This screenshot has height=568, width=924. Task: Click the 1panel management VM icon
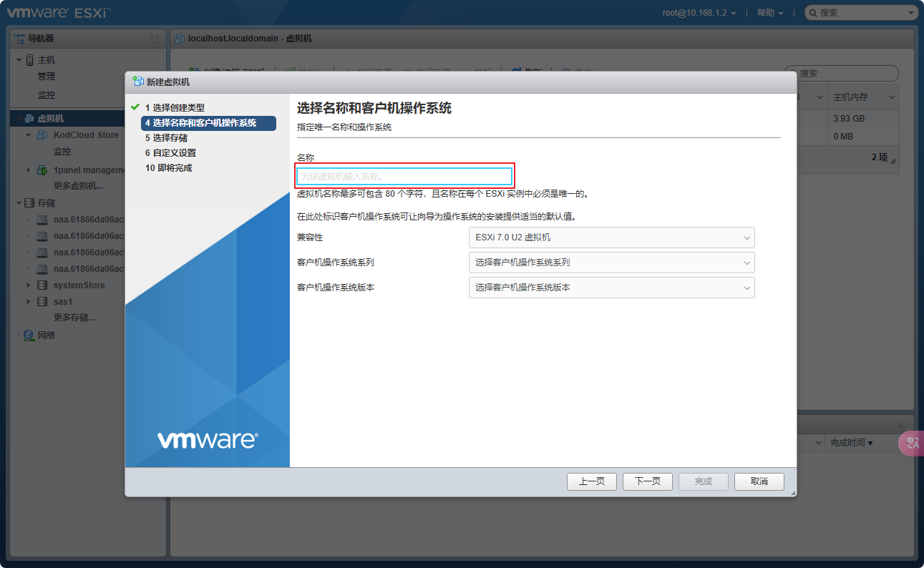[x=42, y=170]
